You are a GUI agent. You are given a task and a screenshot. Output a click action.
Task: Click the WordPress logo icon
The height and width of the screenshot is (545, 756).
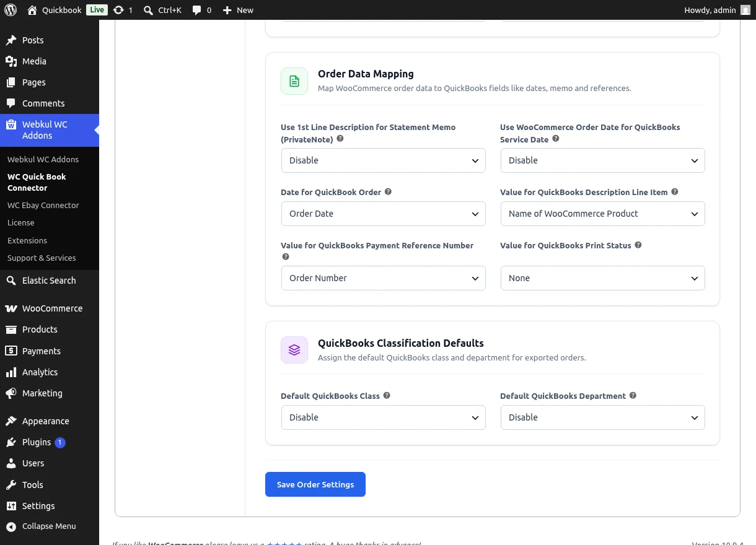tap(11, 10)
